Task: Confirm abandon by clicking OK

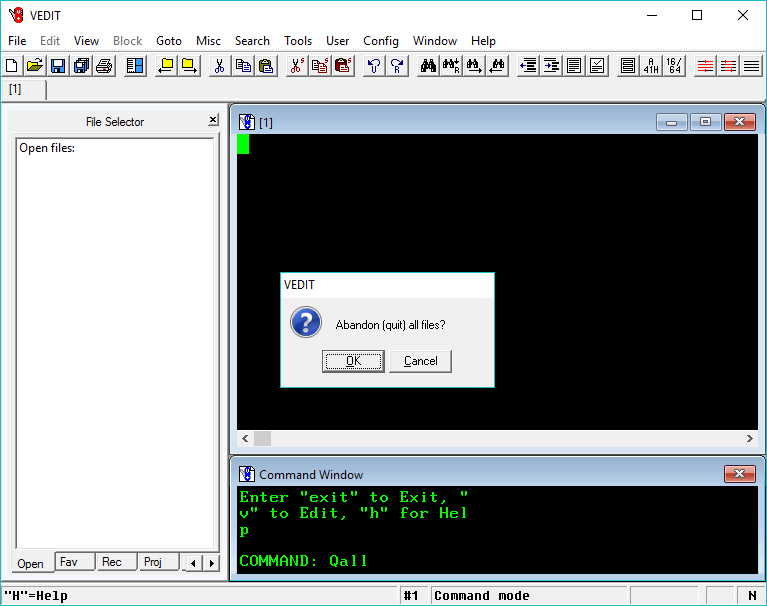Action: click(x=353, y=361)
